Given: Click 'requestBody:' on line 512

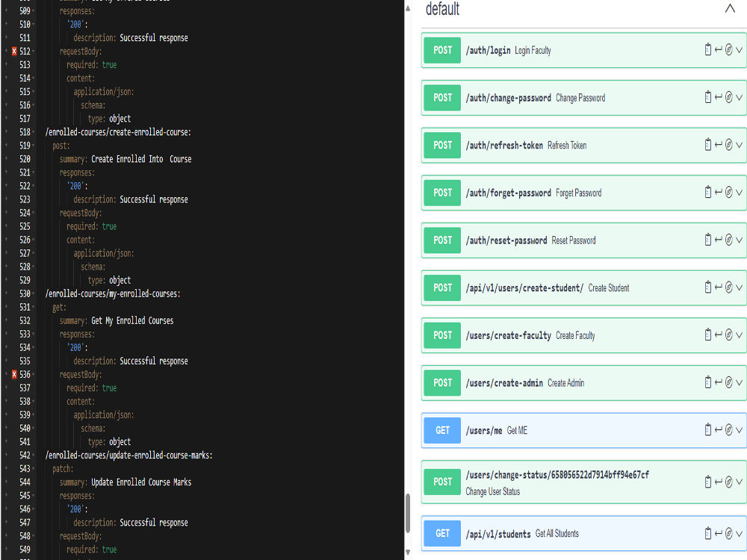Looking at the screenshot, I should pyautogui.click(x=81, y=51).
